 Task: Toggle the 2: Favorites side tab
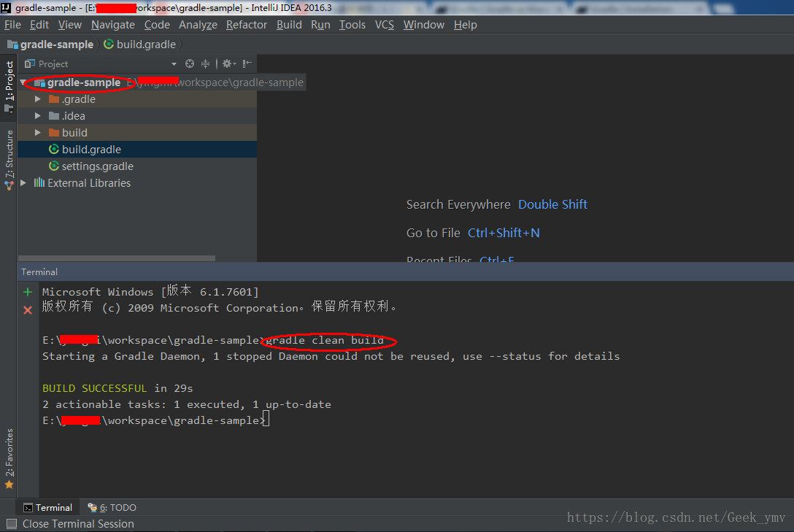click(9, 459)
